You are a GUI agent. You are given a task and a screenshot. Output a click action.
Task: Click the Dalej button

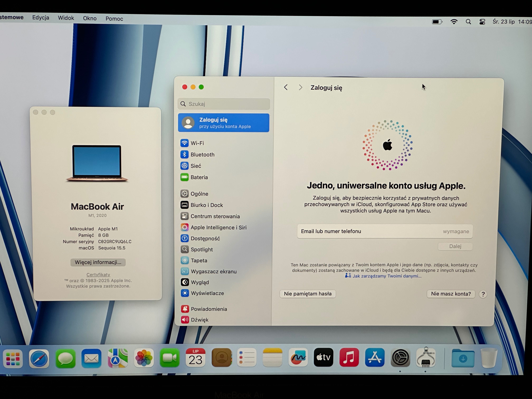tap(455, 246)
